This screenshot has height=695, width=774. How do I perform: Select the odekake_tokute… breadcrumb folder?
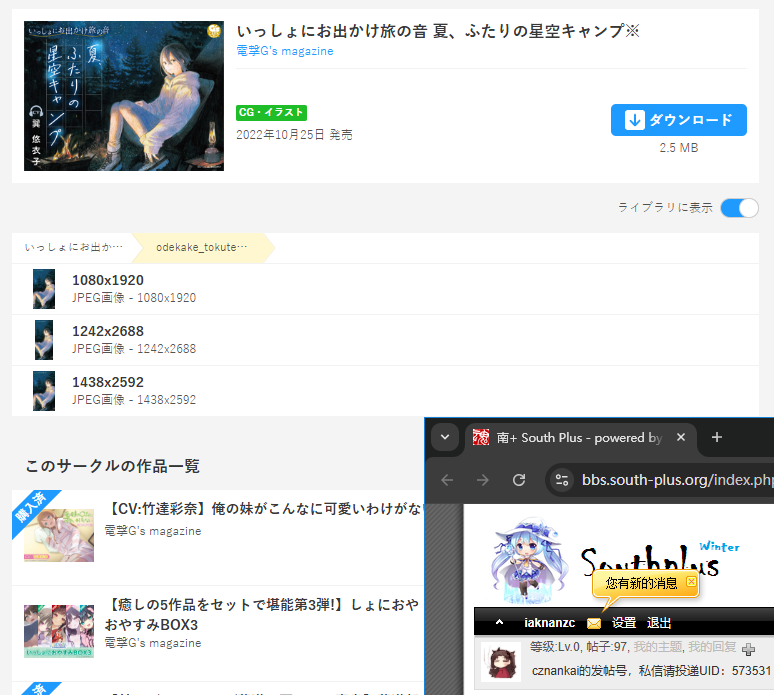pos(201,247)
